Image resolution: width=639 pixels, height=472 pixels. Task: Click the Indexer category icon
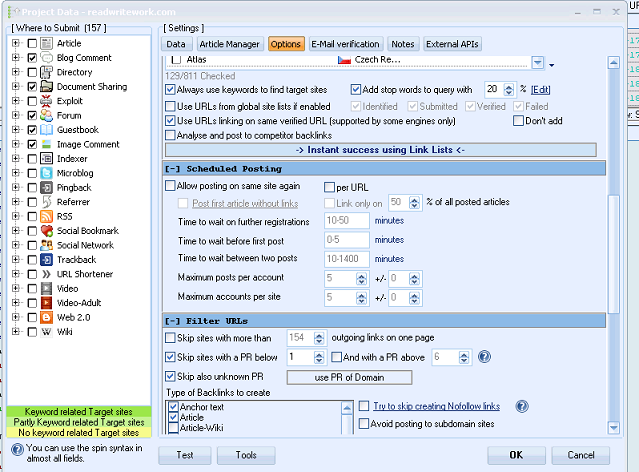click(x=46, y=159)
